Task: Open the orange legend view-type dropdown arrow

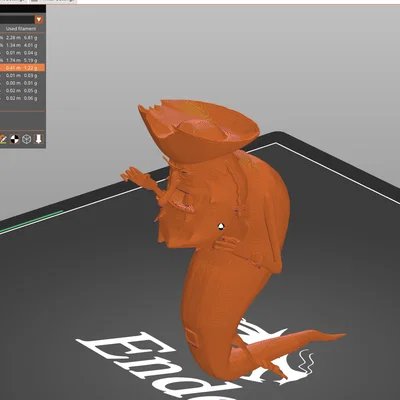Action: pos(39,20)
